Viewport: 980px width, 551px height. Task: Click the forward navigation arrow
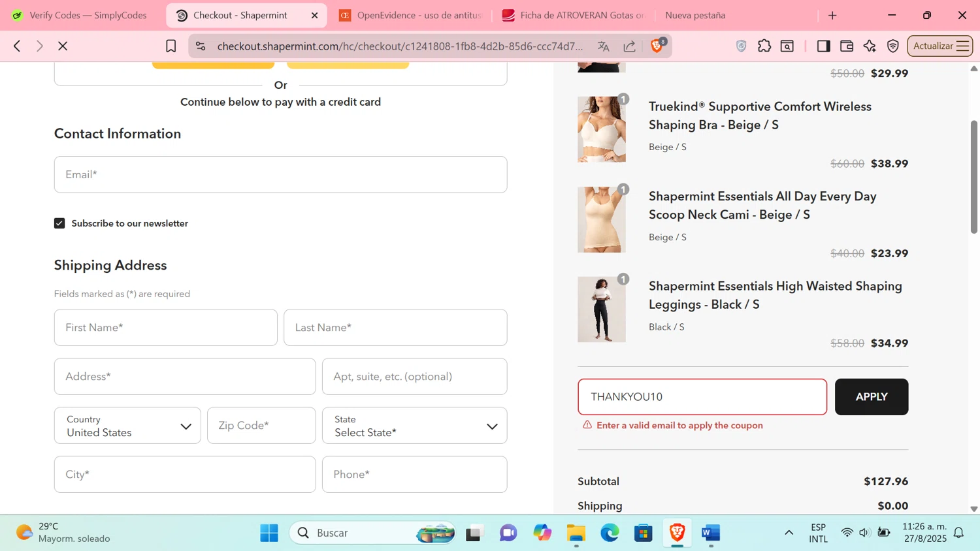click(x=40, y=46)
